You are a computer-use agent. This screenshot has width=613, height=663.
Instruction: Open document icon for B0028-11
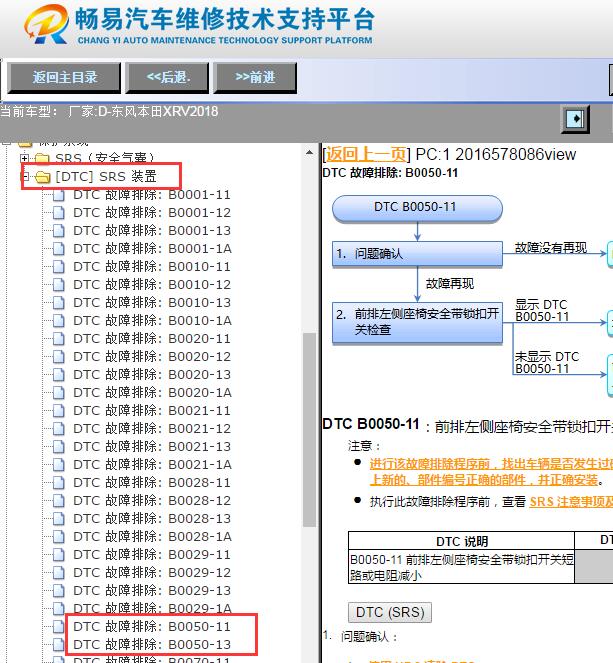(59, 482)
